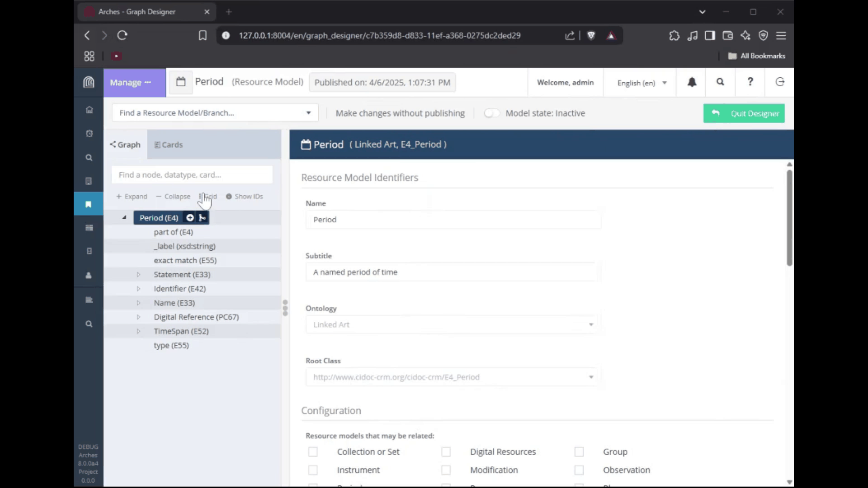Click the Period calendar icon in header
Screen dimensions: 868x488
coord(181,82)
